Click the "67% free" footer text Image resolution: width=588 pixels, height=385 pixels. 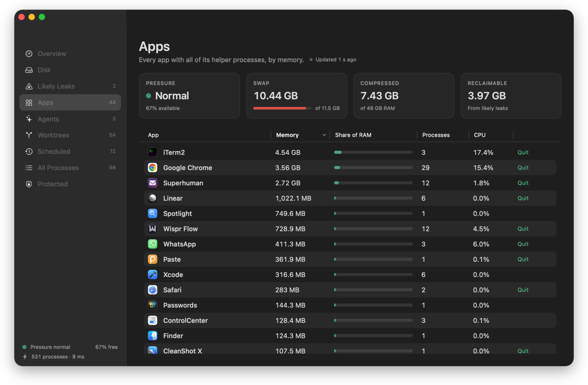tap(106, 347)
